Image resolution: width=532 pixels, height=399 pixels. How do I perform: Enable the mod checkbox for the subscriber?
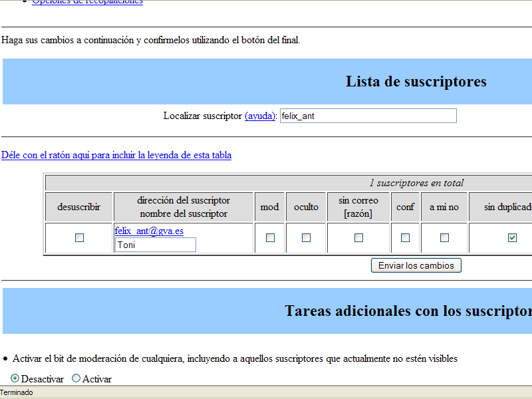point(270,237)
